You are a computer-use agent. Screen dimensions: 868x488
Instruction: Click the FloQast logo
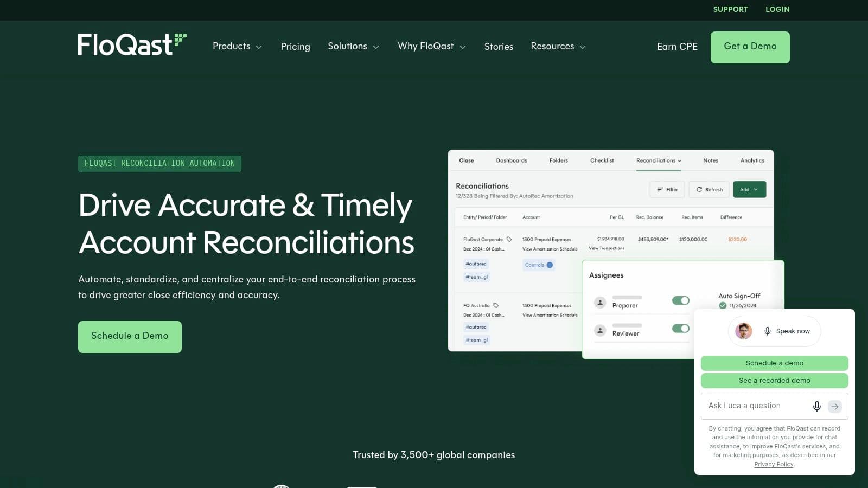coord(132,45)
